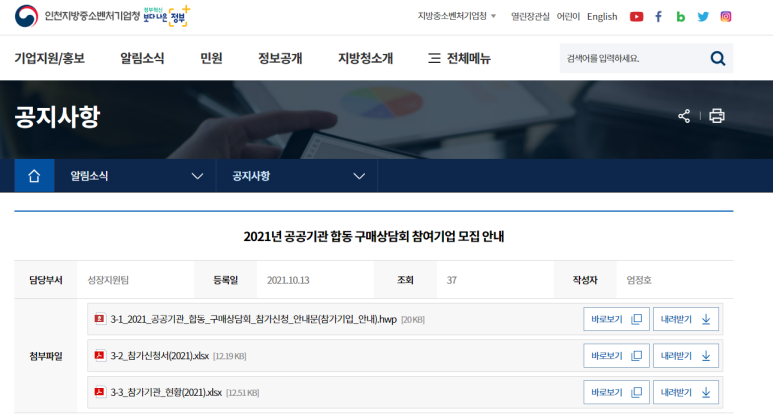Click the 공지사항 page heading
The height and width of the screenshot is (418, 773).
[57, 117]
